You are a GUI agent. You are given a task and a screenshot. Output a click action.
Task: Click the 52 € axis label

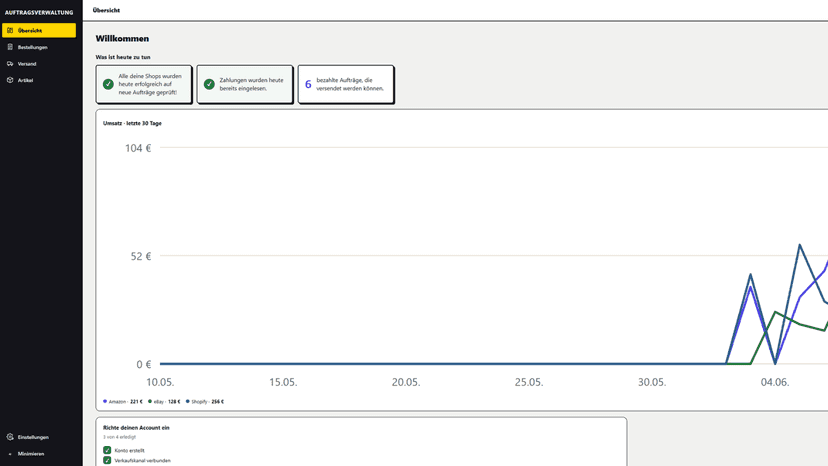point(141,256)
